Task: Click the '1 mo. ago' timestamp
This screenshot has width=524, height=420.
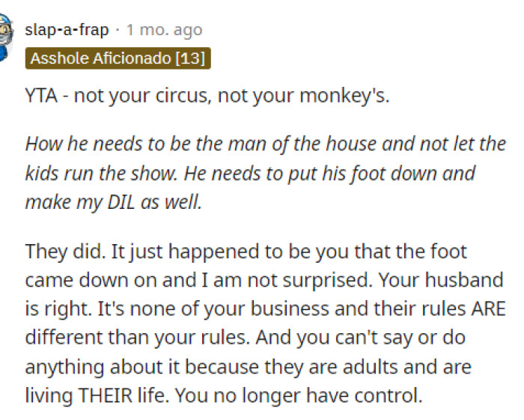Action: pos(164,30)
